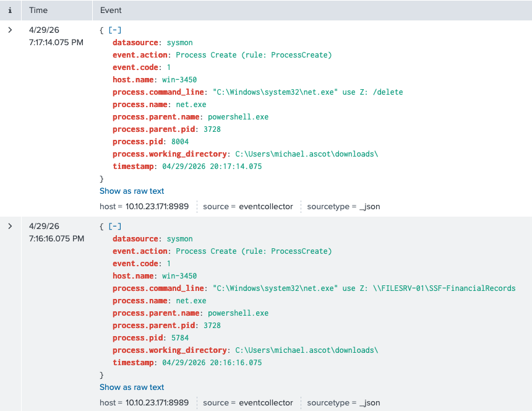Image resolution: width=532 pixels, height=411 pixels.
Task: Click datasource sysmon value in second event
Action: click(180, 238)
